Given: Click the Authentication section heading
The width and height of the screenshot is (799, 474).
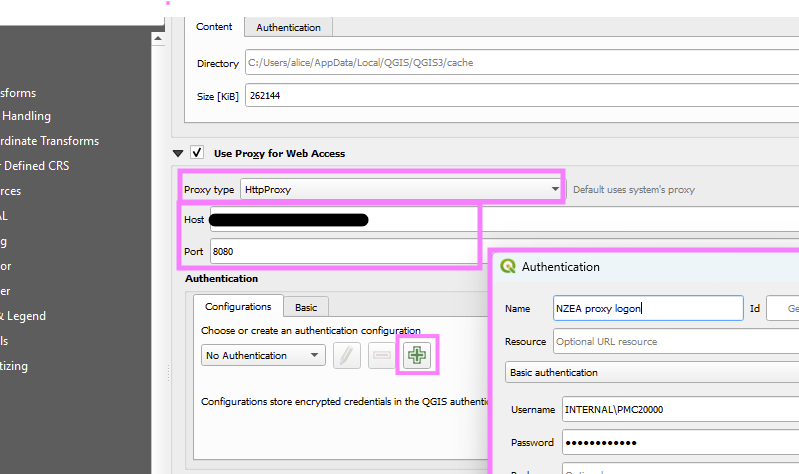Looking at the screenshot, I should [x=221, y=278].
